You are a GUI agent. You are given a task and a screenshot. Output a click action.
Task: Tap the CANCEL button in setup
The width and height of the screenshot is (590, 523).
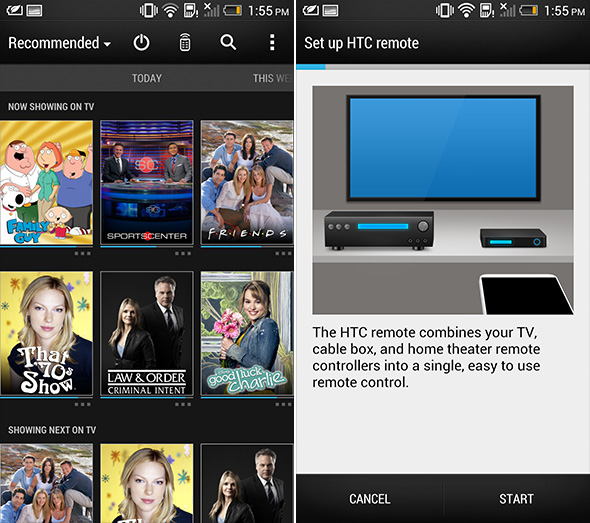pyautogui.click(x=370, y=499)
